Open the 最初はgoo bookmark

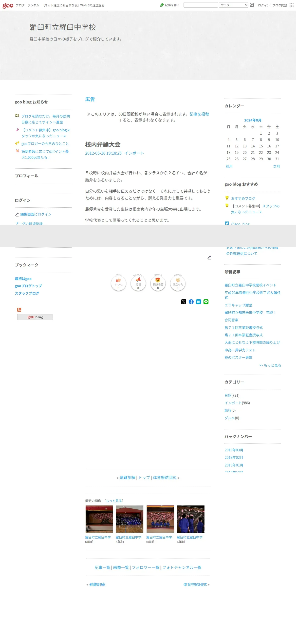click(23, 279)
